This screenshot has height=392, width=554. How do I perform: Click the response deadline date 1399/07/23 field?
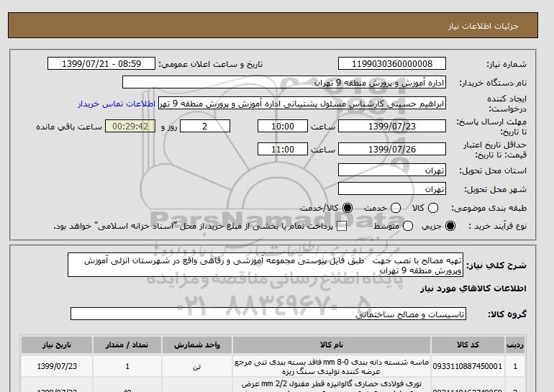point(392,126)
